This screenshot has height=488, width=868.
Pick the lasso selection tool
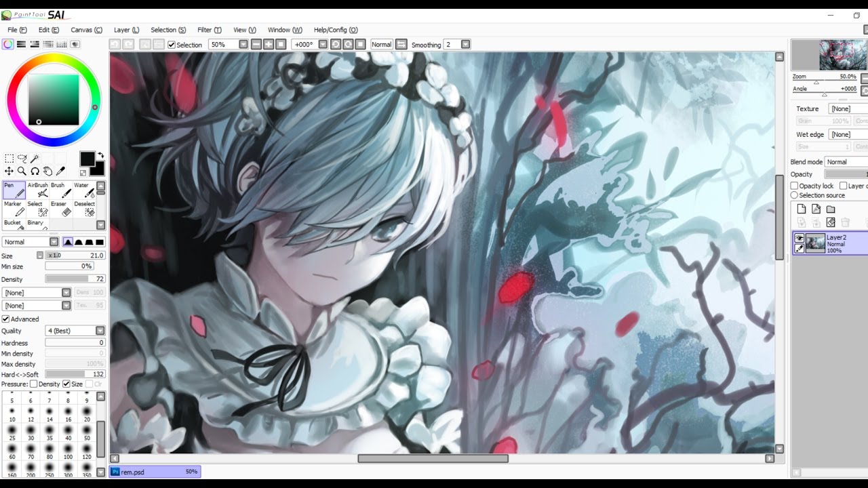pyautogui.click(x=22, y=159)
